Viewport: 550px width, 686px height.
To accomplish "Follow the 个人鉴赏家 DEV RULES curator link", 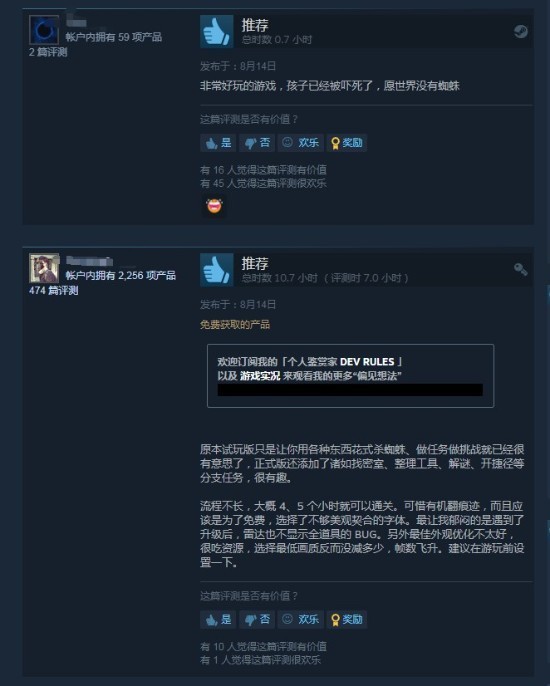I will pos(341,362).
